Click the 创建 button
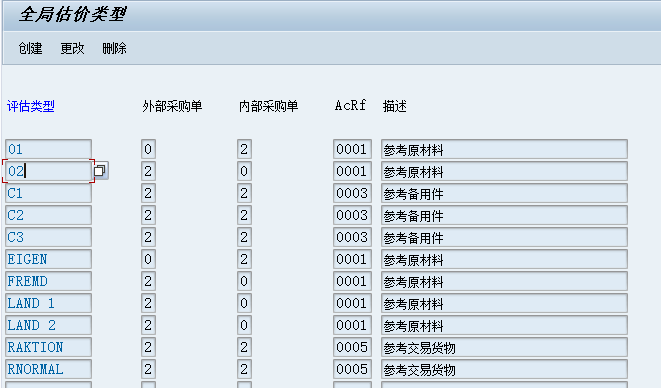This screenshot has width=661, height=388. pos(30,48)
